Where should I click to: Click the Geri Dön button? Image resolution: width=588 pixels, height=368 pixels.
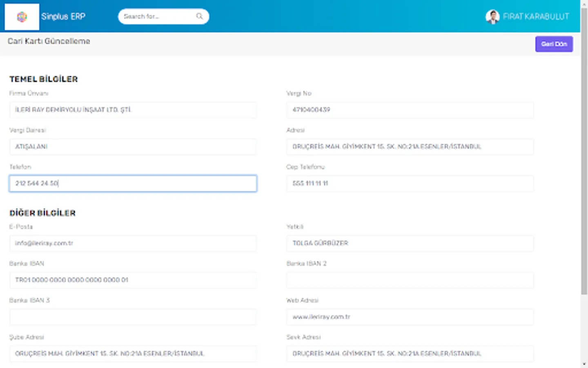[x=554, y=44]
